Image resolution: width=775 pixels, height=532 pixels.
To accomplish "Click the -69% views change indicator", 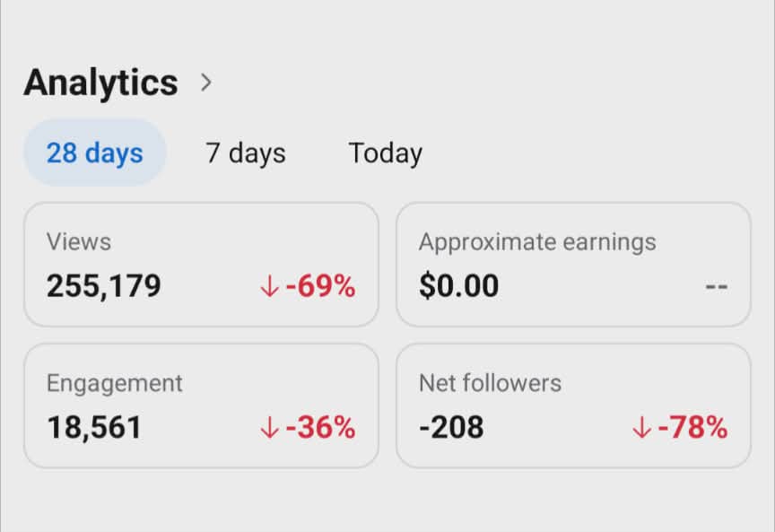I will (x=320, y=286).
